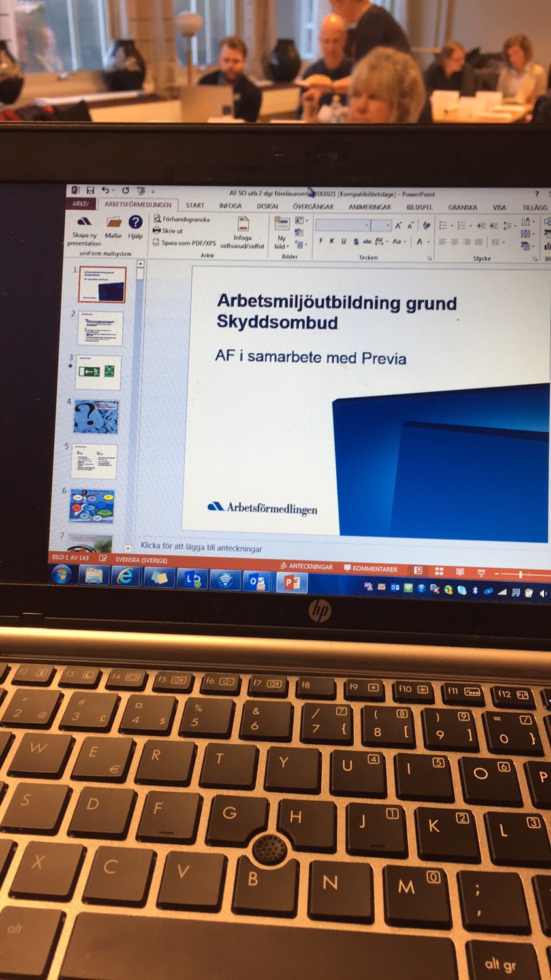Click the increase indent icon
Image resolution: width=551 pixels, height=980 pixels.
point(493,225)
